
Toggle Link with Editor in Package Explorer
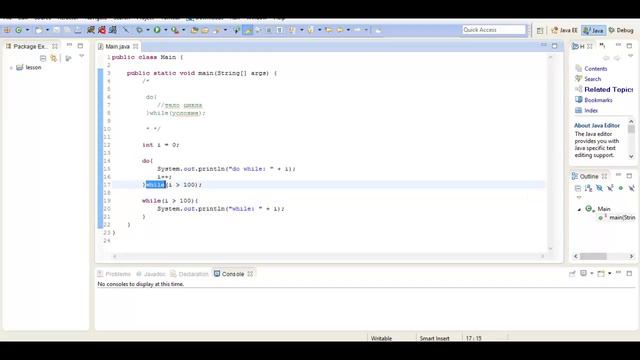tap(53, 58)
